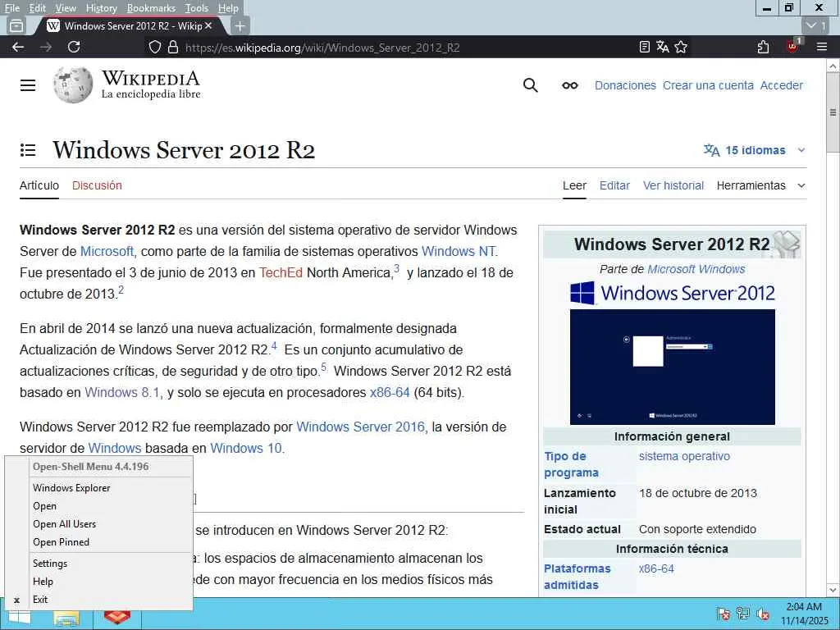The height and width of the screenshot is (630, 840).
Task: Open the Bookmarks menu
Action: [x=151, y=8]
